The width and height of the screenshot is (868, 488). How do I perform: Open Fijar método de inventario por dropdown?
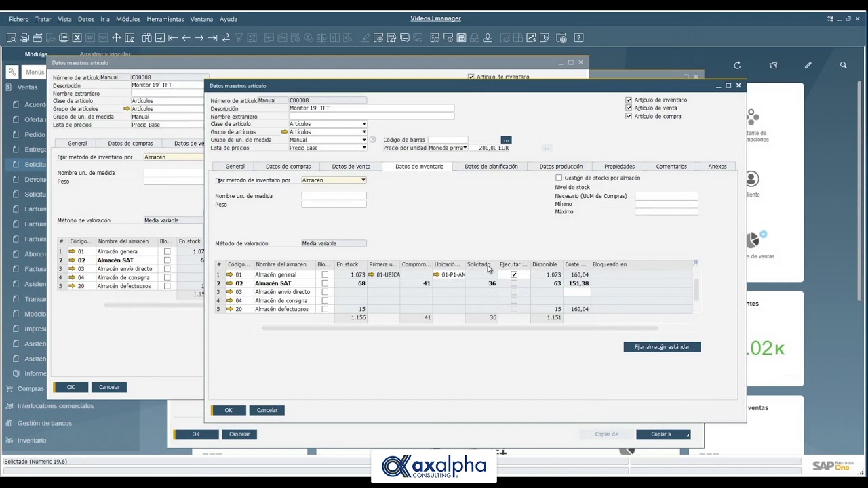pyautogui.click(x=363, y=180)
